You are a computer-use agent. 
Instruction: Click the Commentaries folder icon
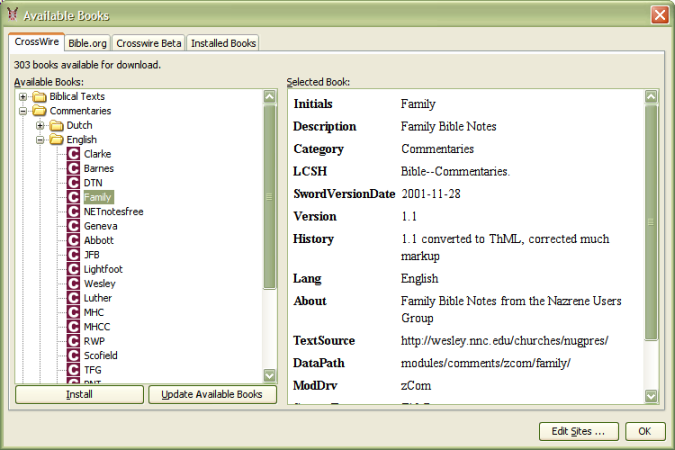coord(39,111)
